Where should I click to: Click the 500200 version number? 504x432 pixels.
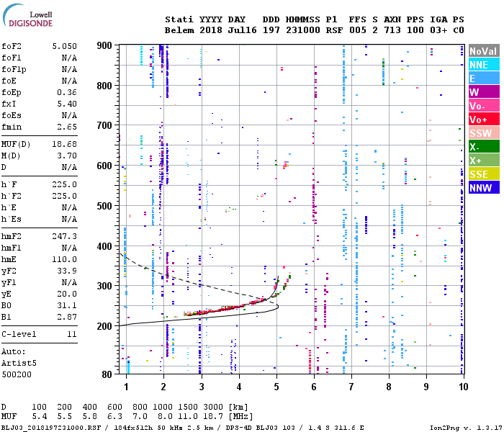point(17,375)
